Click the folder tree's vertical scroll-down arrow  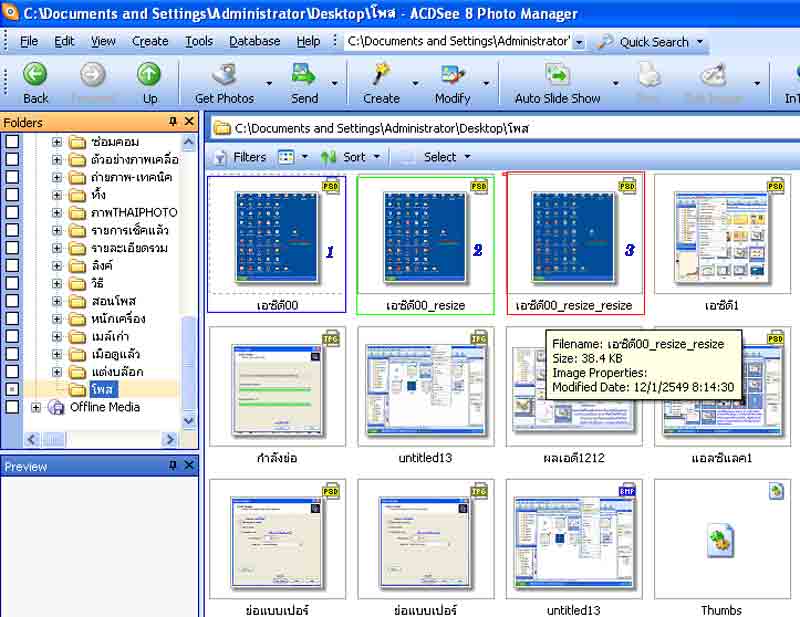tap(189, 421)
